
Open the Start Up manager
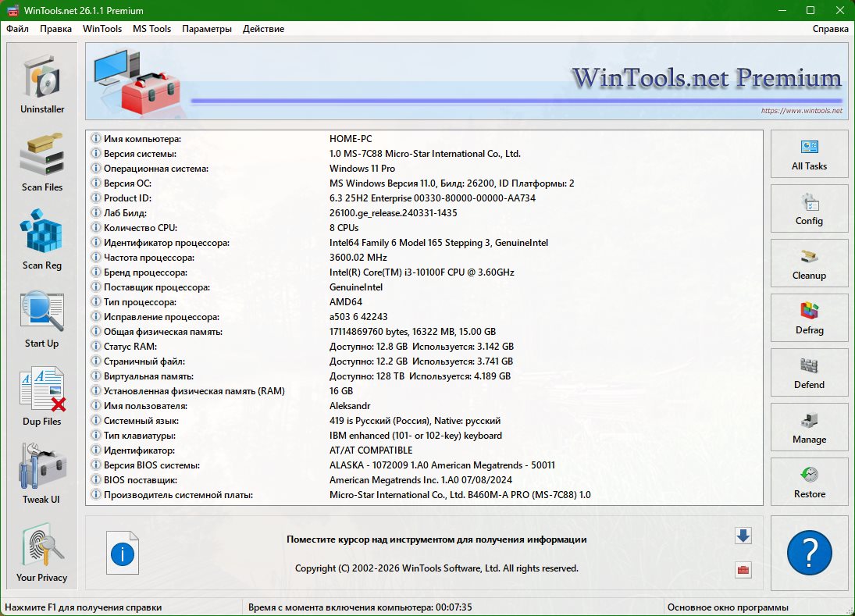[x=42, y=317]
